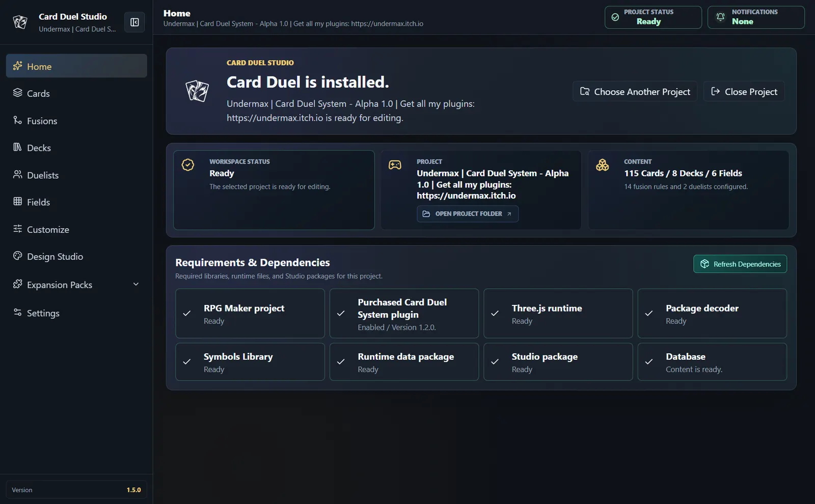Click the checkmark beside Runtime data package

click(341, 362)
